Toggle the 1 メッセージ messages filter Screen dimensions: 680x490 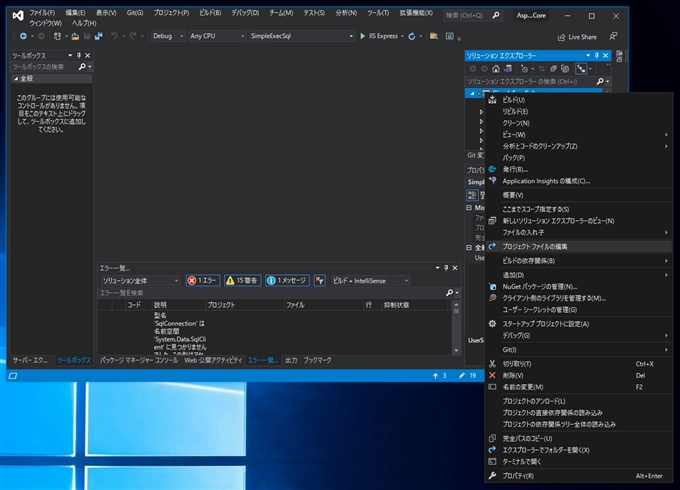(288, 281)
